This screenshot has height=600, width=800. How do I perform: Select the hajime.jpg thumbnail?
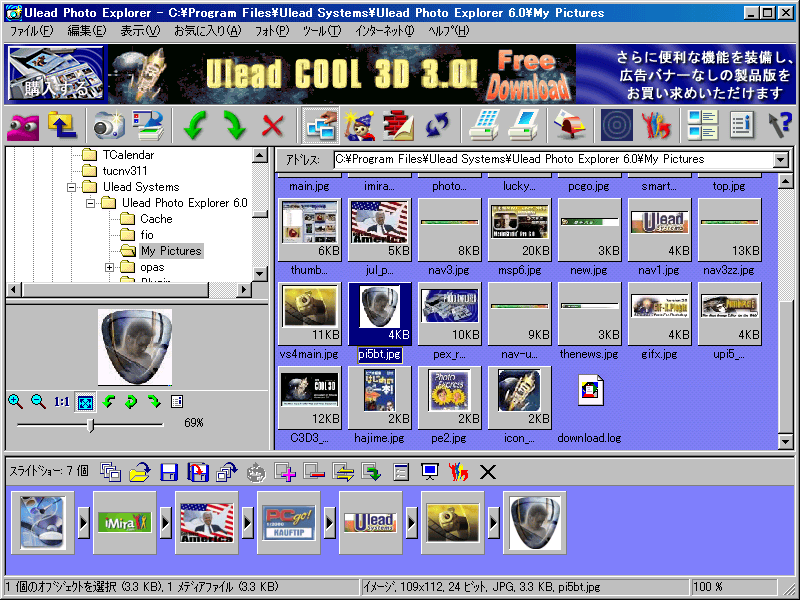coord(379,396)
